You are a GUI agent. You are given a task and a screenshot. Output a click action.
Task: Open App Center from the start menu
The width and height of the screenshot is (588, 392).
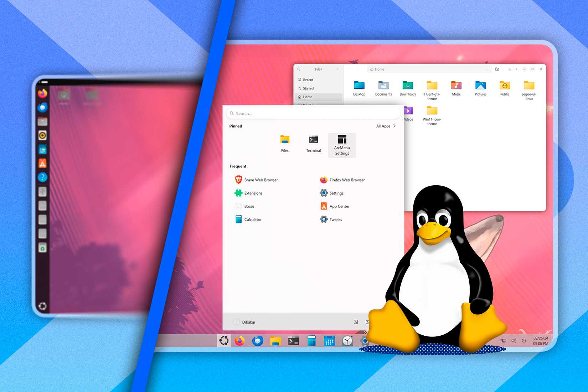pyautogui.click(x=339, y=206)
